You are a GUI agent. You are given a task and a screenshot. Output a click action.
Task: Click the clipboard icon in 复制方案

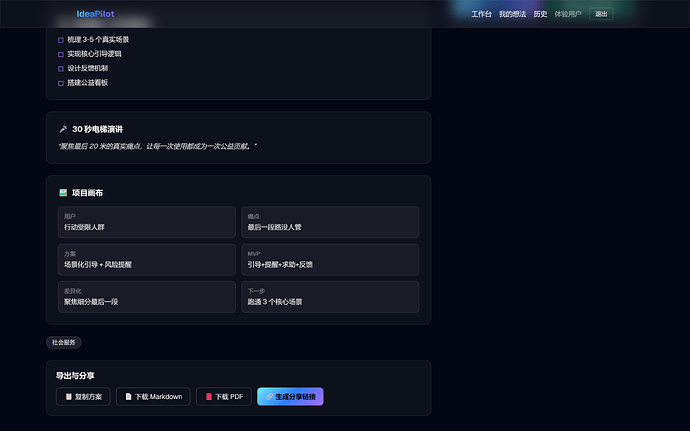[x=69, y=397]
